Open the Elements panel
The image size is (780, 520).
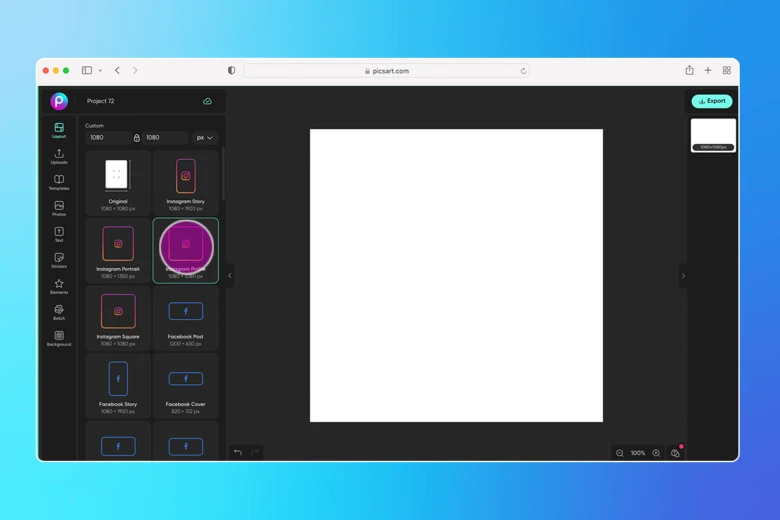(59, 286)
